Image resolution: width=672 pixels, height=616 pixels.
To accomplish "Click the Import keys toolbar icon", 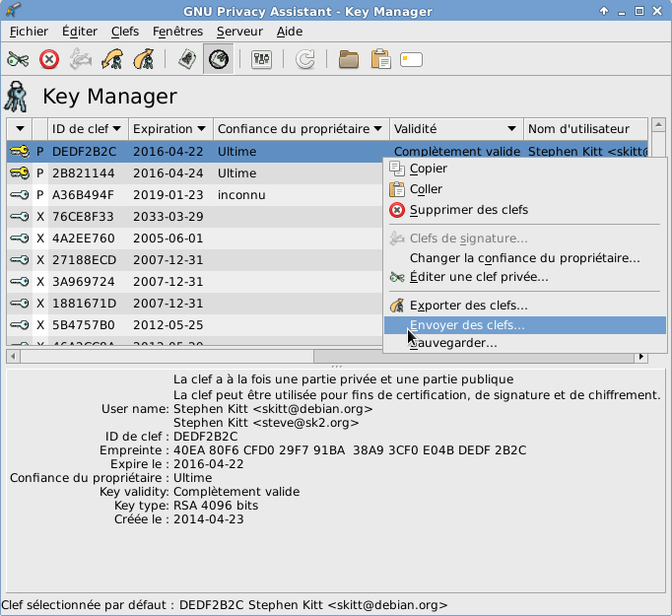I will tap(112, 60).
